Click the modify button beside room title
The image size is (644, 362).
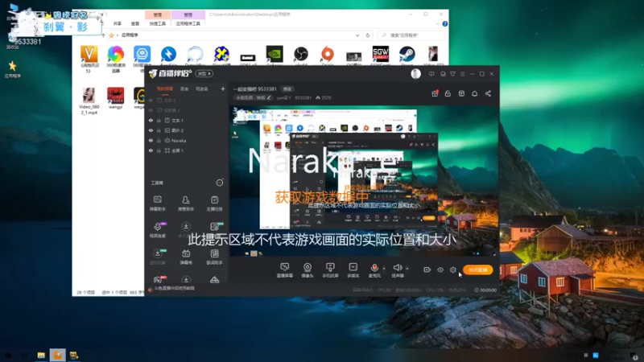tap(287, 89)
